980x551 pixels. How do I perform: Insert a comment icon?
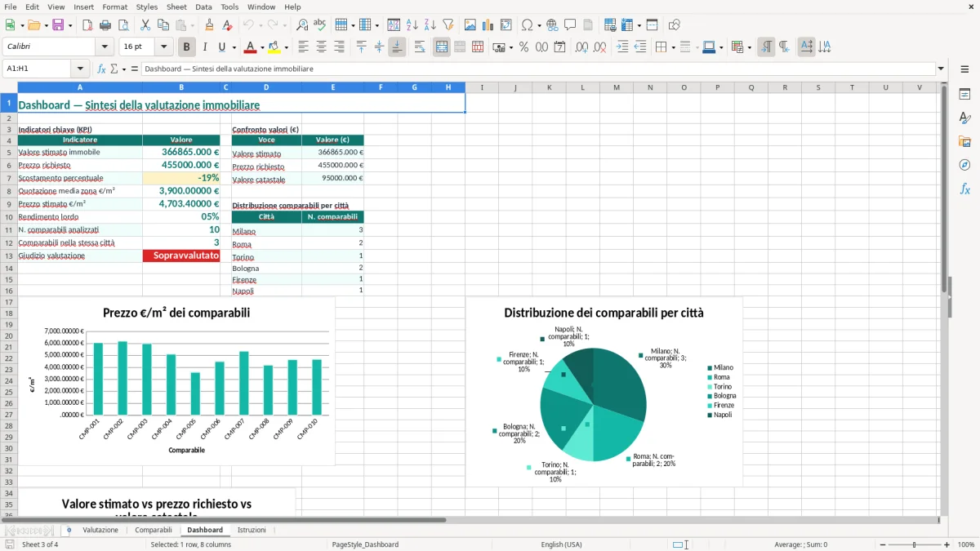570,25
